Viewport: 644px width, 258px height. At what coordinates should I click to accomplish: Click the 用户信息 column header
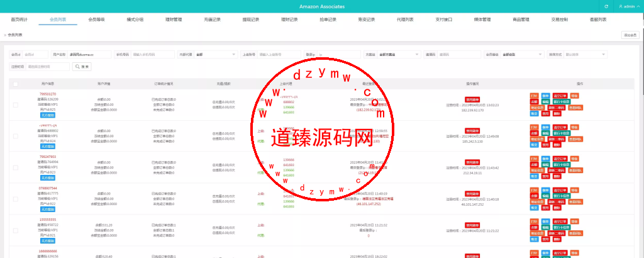pyautogui.click(x=48, y=84)
